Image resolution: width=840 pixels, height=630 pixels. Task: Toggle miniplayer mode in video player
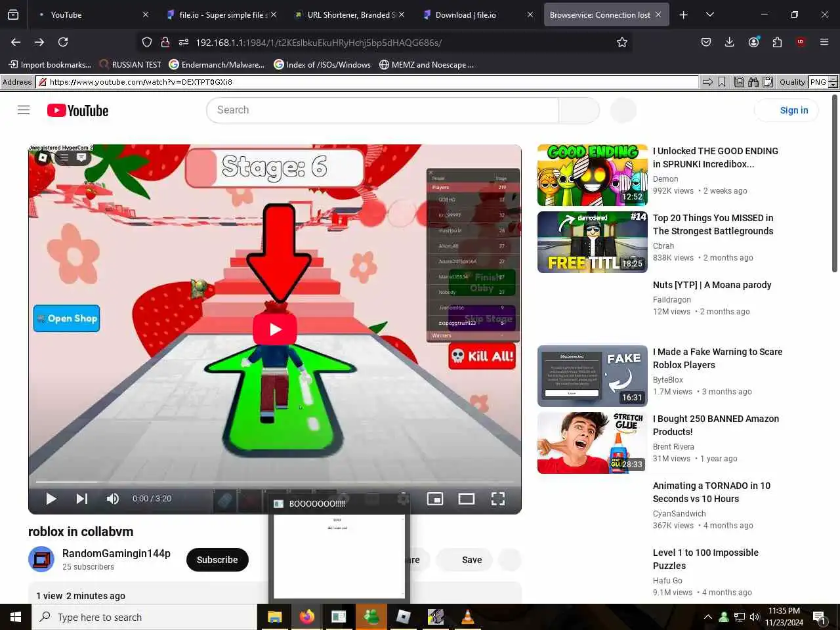435,499
